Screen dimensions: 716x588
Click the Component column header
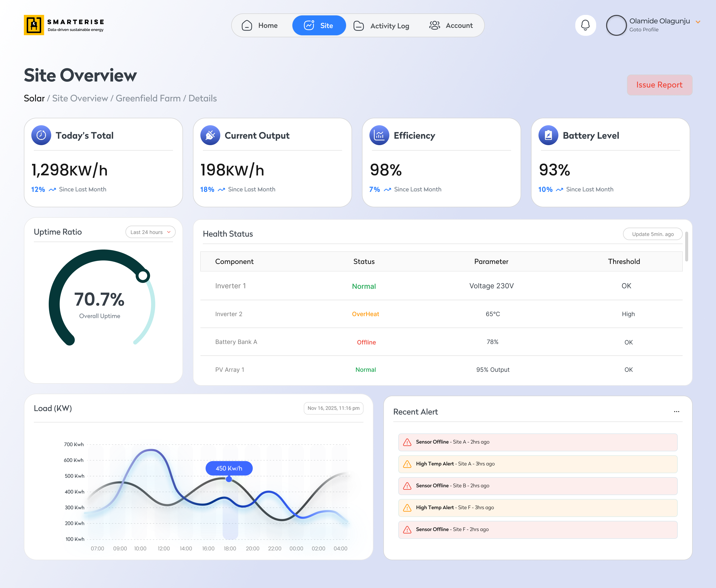pos(234,261)
